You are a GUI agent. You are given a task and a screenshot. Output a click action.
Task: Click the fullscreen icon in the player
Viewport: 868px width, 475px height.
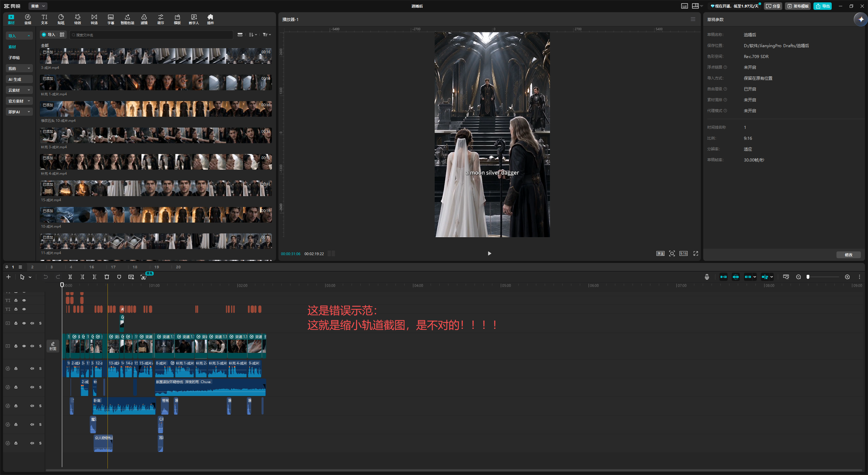click(x=696, y=253)
